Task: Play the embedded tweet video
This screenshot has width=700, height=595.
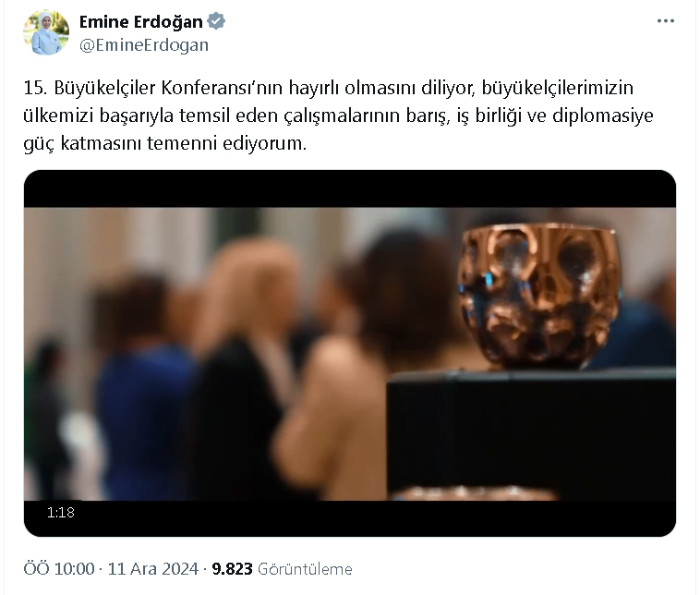Action: [350, 353]
